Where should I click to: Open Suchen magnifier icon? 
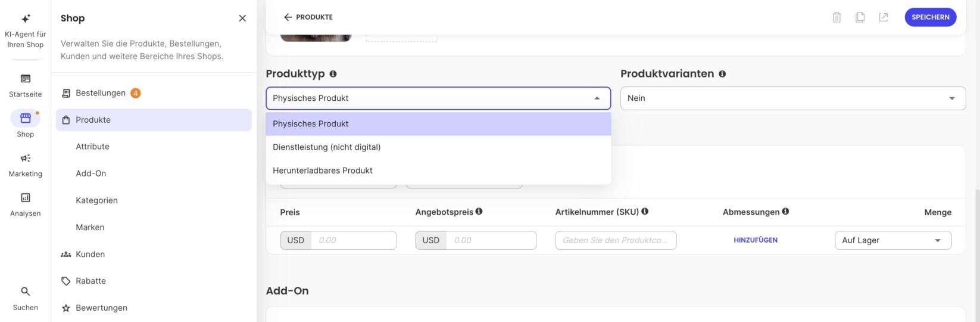pos(26,292)
